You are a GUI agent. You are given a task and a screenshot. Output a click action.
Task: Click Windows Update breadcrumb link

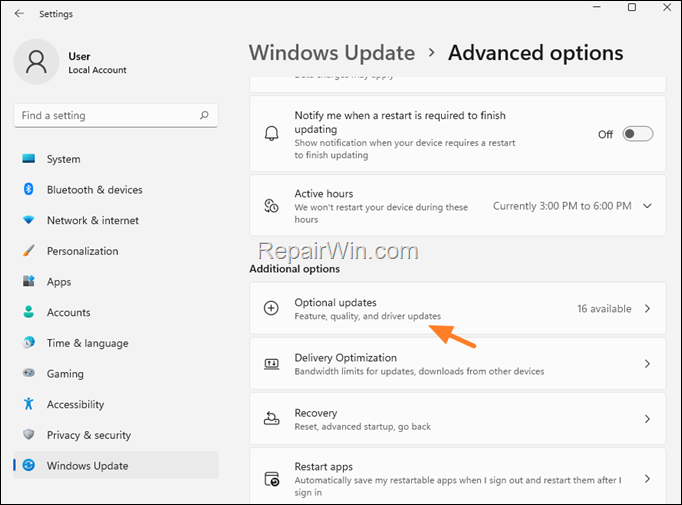[x=332, y=53]
